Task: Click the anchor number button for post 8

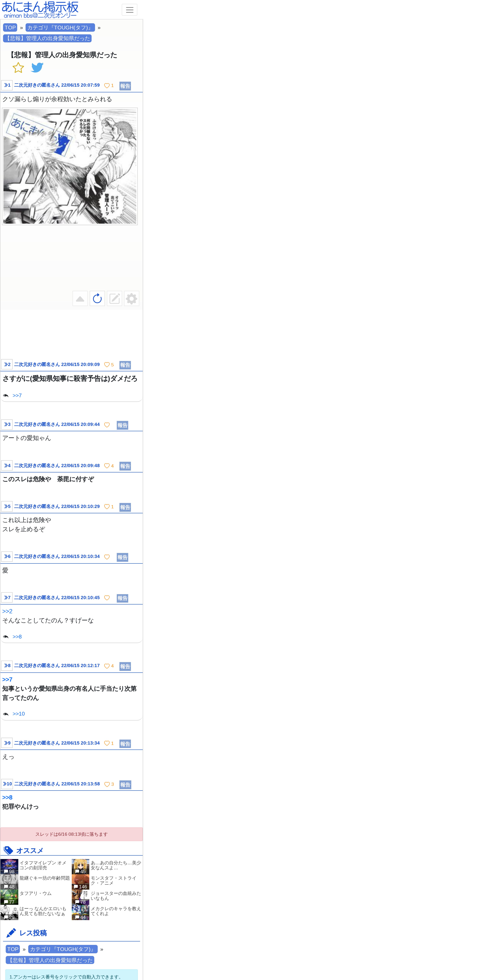Action: (7, 666)
